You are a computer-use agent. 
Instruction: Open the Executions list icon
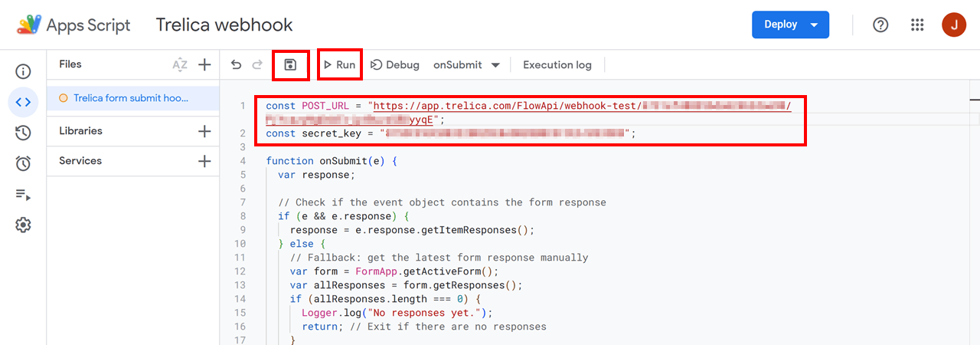pyautogui.click(x=23, y=194)
